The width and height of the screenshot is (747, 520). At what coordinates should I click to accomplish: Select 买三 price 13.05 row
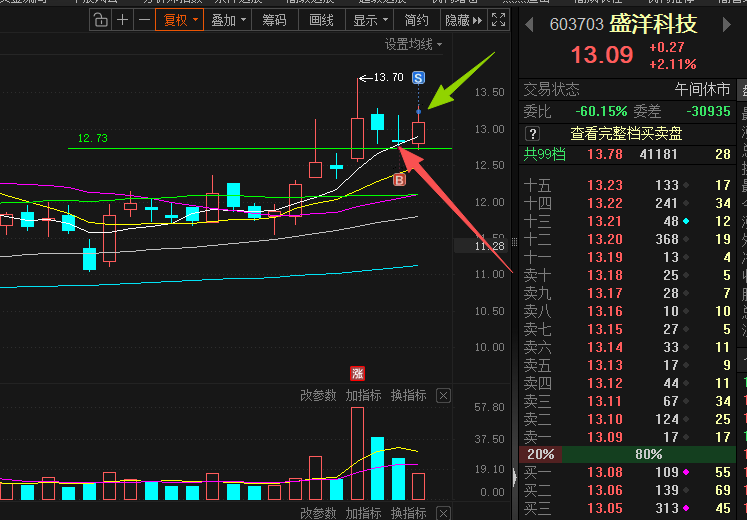[x=627, y=509]
